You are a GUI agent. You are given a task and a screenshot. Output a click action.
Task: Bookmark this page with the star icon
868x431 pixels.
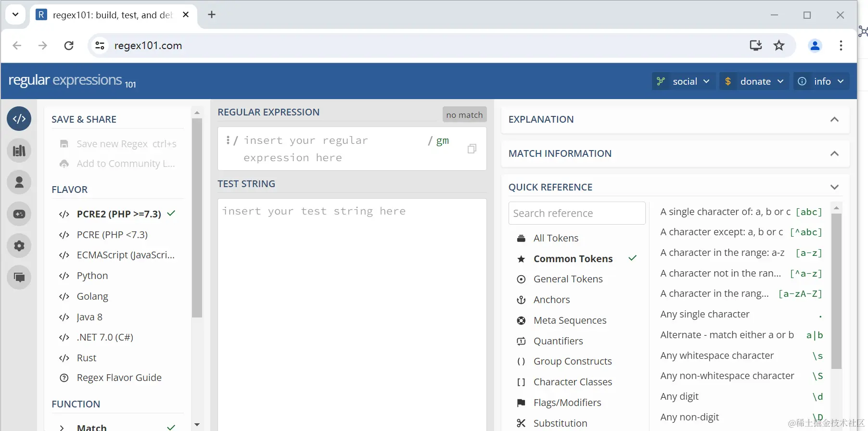click(779, 45)
